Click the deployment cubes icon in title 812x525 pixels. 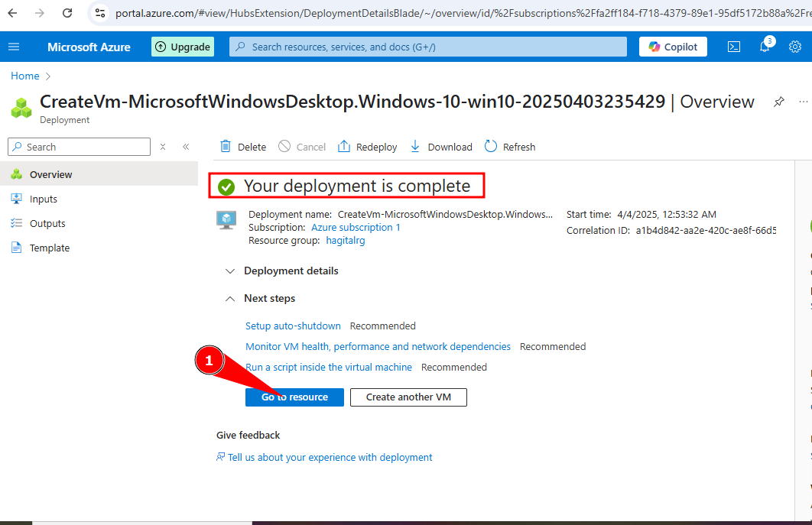pos(21,108)
